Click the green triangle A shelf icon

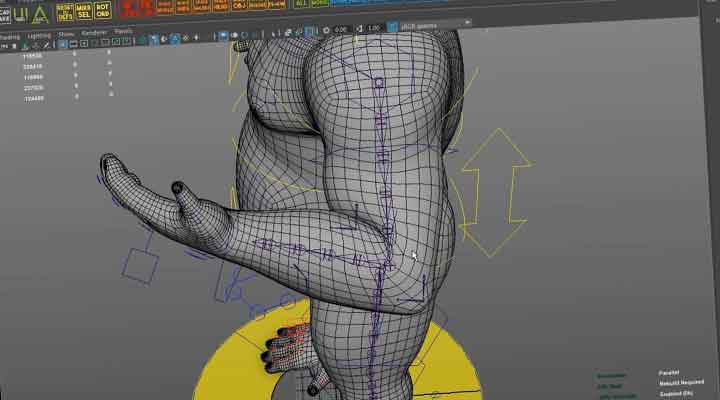tap(40, 14)
